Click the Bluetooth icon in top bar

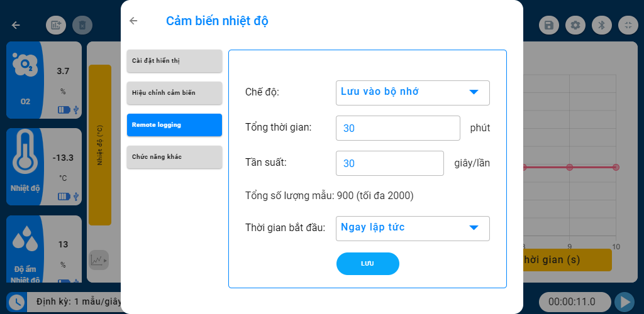tap(601, 25)
